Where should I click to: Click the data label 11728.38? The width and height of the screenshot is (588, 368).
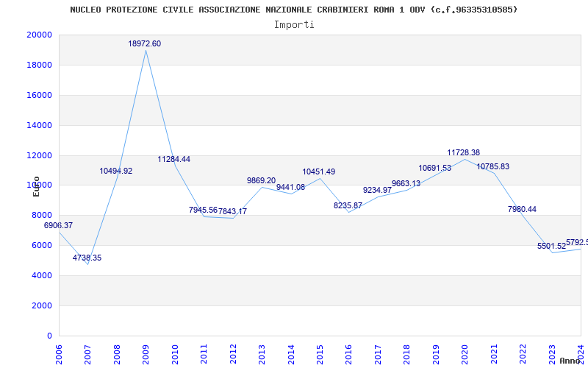[x=464, y=153]
